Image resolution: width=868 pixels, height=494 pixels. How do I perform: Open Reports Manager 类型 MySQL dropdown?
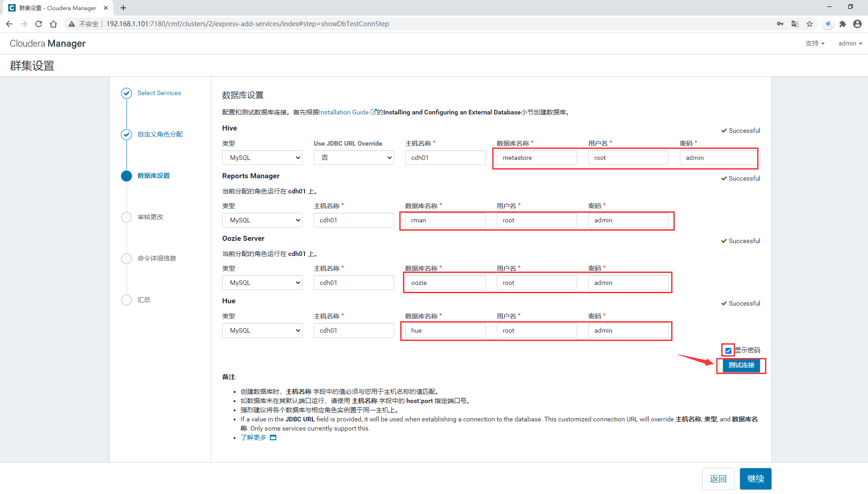262,220
